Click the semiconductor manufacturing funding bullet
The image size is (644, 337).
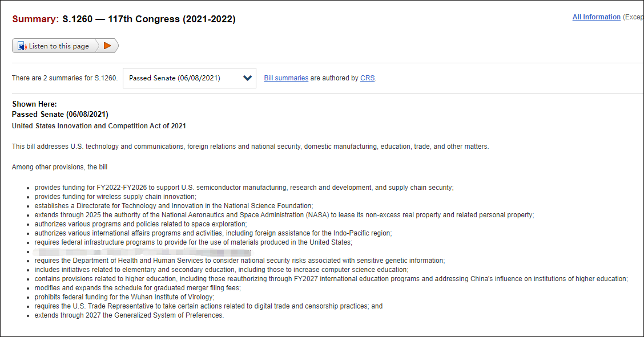point(244,188)
